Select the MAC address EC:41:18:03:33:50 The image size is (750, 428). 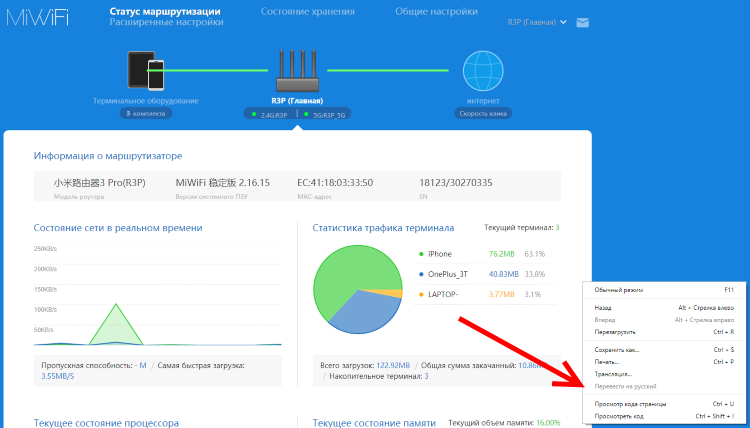click(x=335, y=183)
